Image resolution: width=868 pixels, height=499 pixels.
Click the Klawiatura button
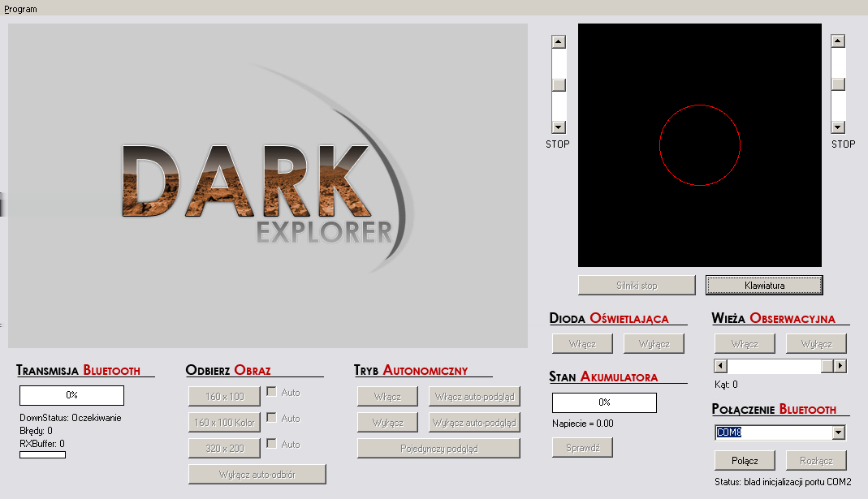(765, 286)
